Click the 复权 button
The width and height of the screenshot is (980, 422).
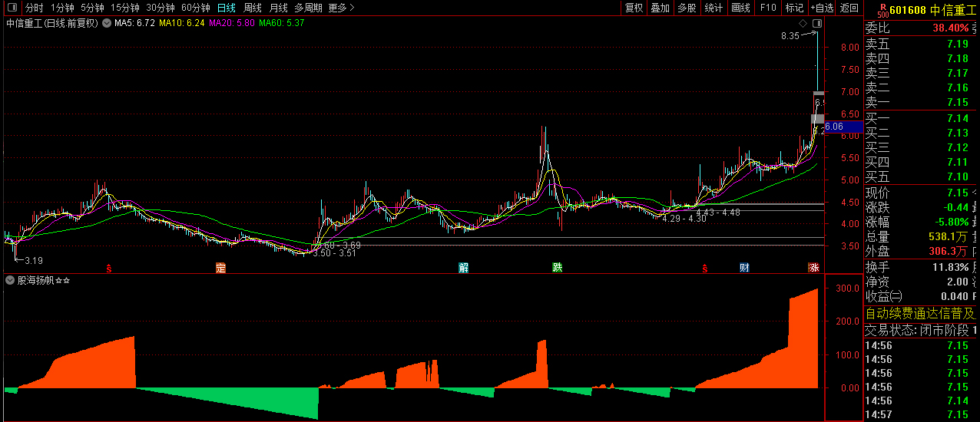pyautogui.click(x=634, y=8)
